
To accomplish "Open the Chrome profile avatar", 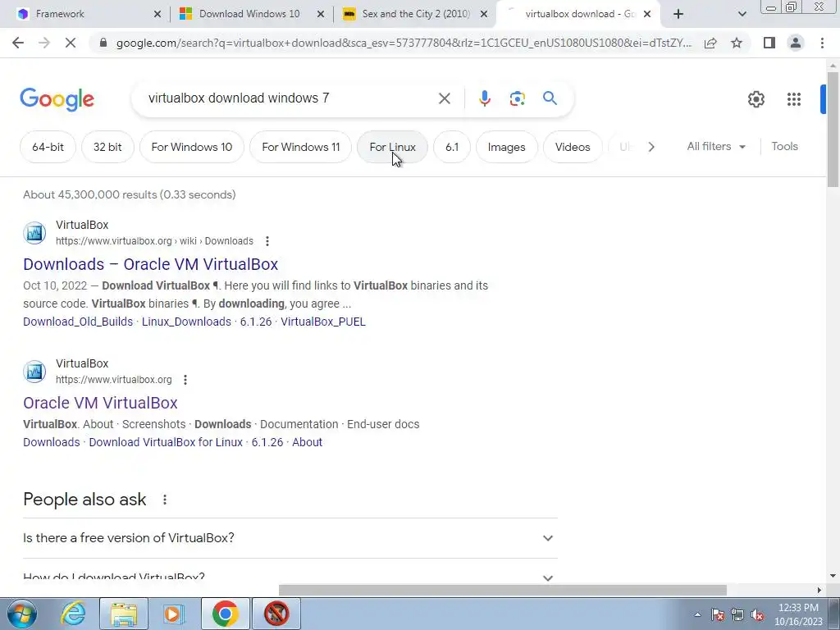I will (796, 43).
